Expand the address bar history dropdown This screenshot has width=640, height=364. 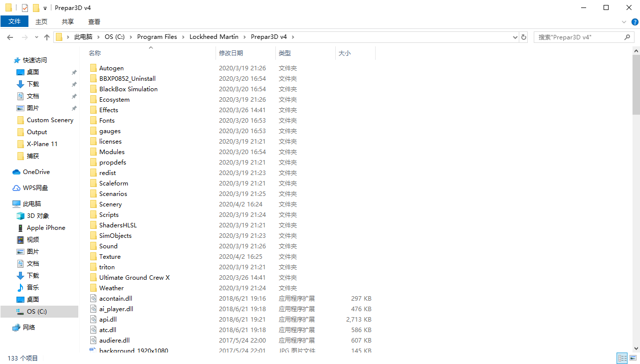coord(515,37)
